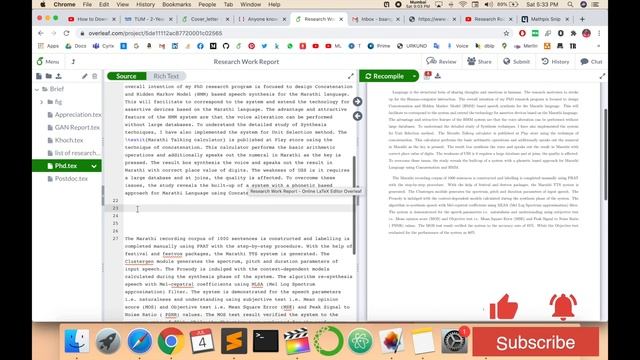Screen dimensions: 640x360
Task: Open Phd.tex file options dropdown
Action: click(94, 166)
